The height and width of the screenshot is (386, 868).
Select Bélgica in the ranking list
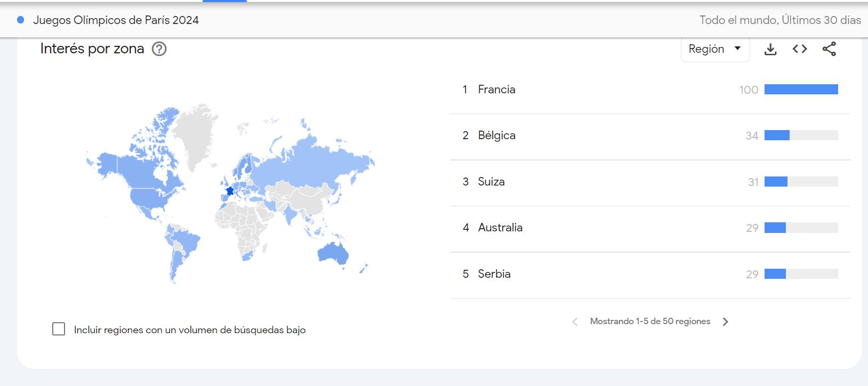(x=496, y=135)
